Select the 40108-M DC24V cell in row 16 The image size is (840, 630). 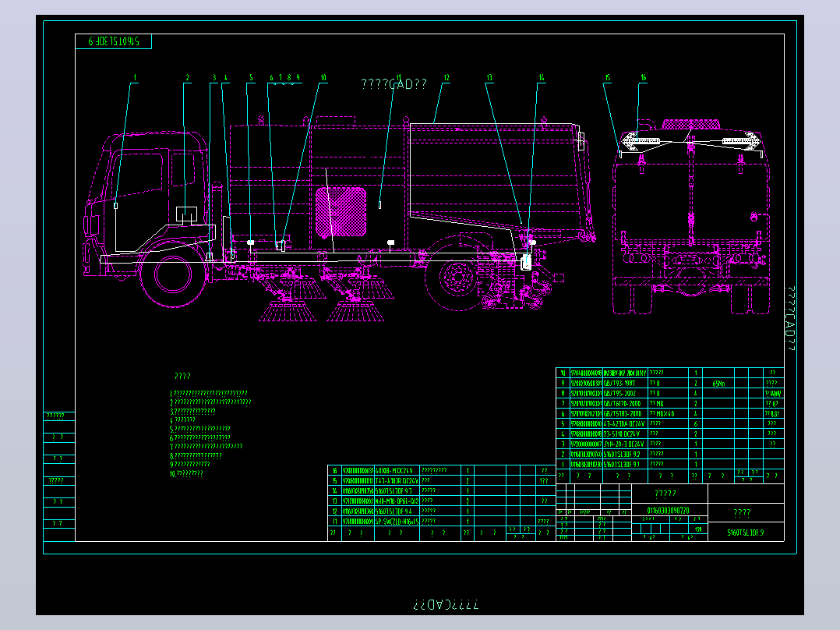(x=397, y=470)
